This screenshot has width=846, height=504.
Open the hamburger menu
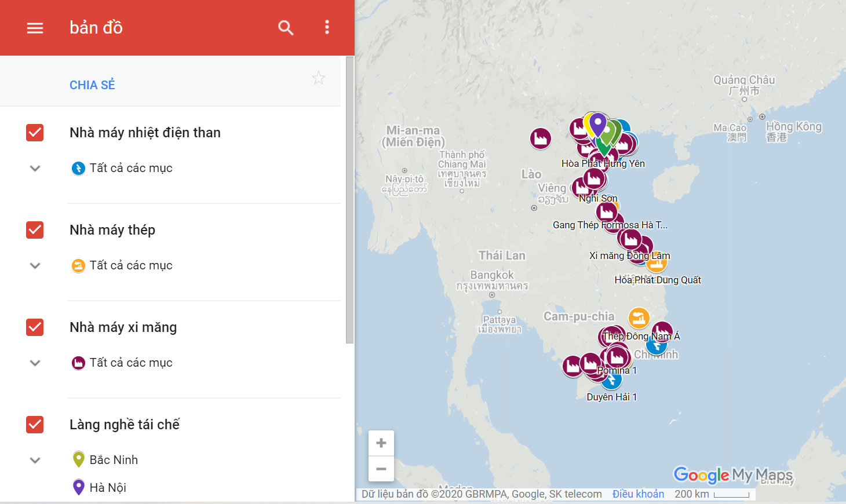(35, 28)
